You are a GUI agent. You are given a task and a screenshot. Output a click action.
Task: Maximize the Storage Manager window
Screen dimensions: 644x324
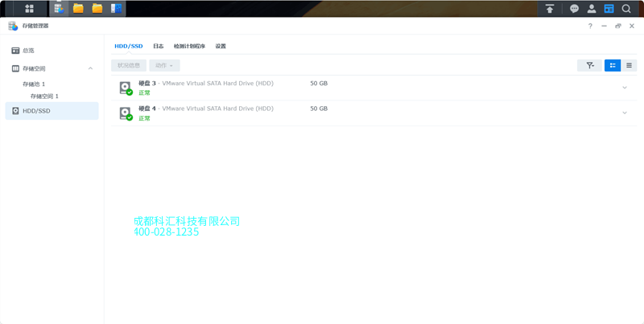pos(617,26)
